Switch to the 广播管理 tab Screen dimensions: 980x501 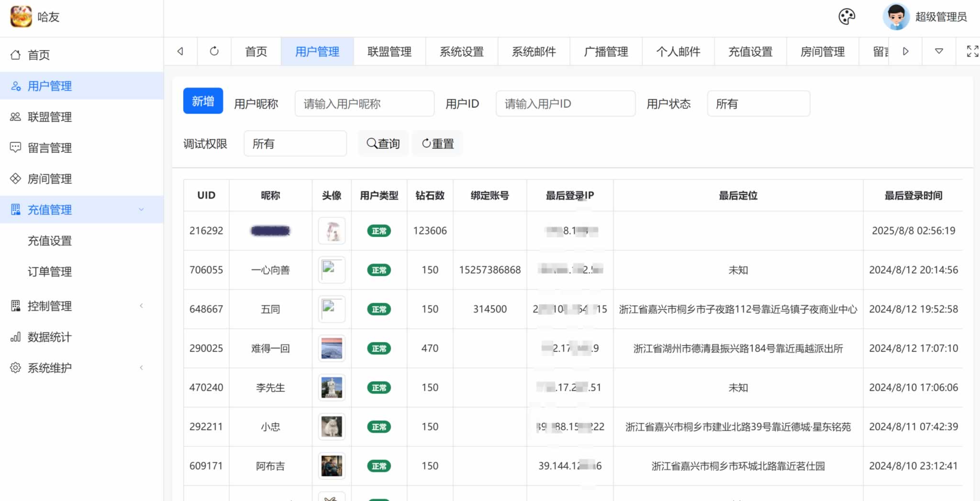tap(606, 52)
